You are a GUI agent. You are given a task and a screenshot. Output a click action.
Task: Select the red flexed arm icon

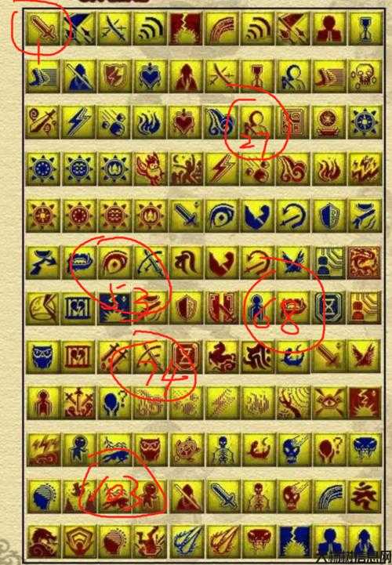(x=222, y=263)
